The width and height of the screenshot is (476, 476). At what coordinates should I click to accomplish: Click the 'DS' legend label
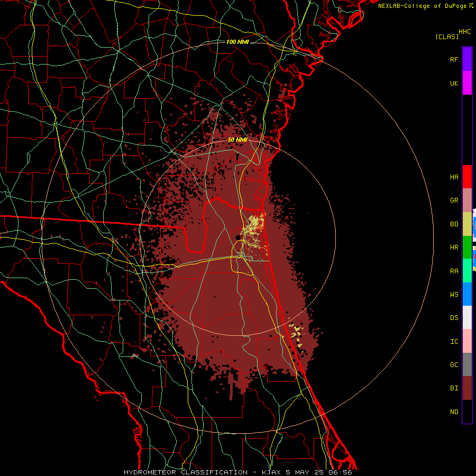coord(454,318)
